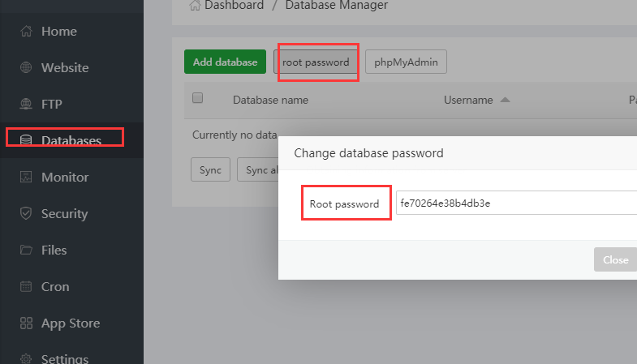Toggle the select-all databases checkbox

pos(197,99)
